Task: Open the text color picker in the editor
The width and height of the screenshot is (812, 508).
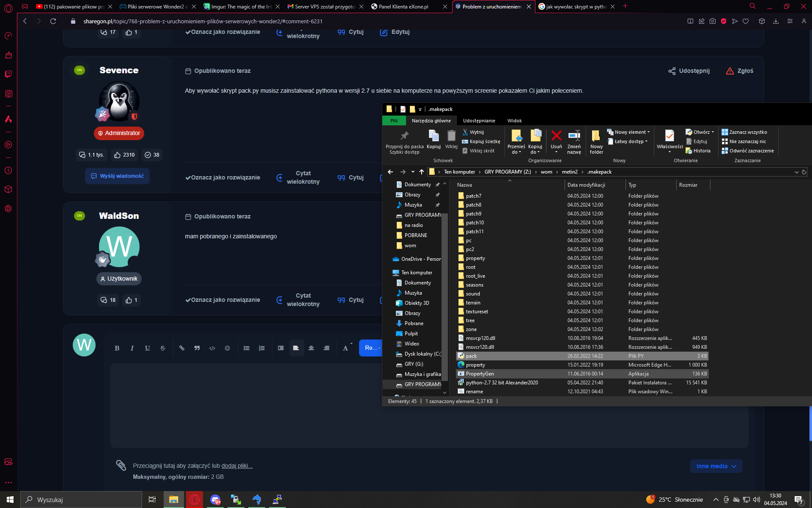Action: 346,348
